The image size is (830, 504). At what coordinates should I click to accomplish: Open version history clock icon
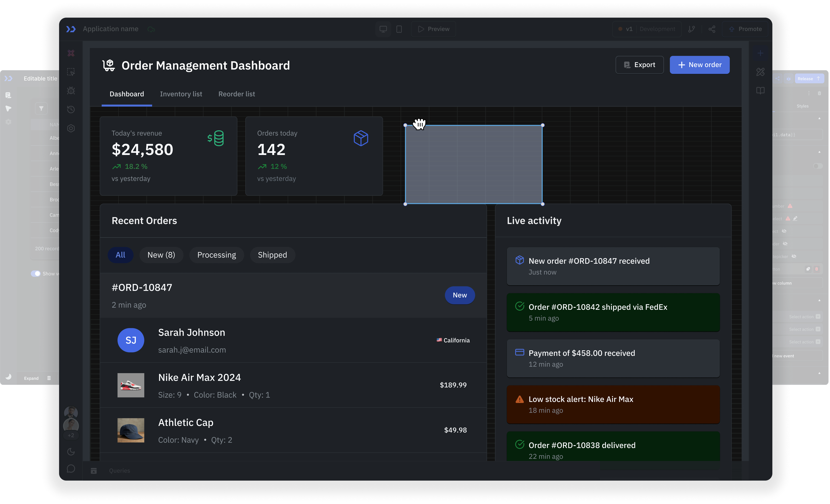(x=71, y=109)
